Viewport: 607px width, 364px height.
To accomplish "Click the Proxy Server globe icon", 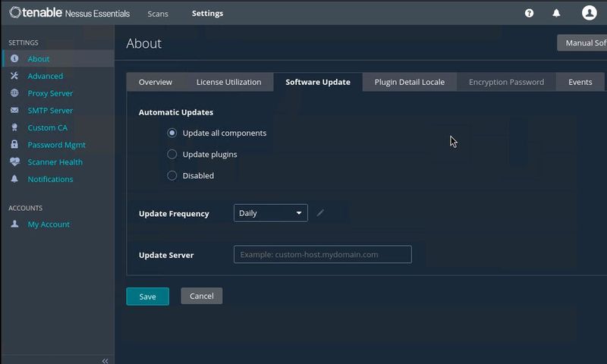I will [14, 93].
